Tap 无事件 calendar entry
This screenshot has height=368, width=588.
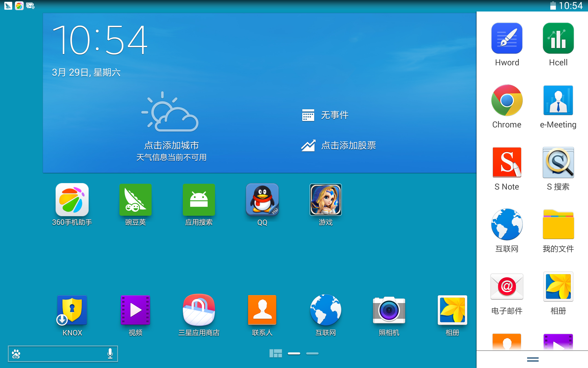(x=335, y=115)
